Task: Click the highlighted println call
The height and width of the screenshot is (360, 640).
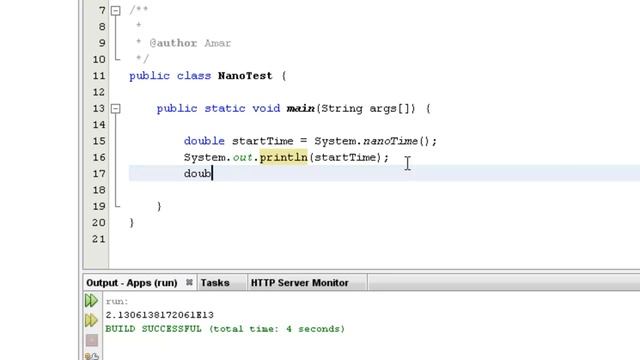Action: (283, 158)
